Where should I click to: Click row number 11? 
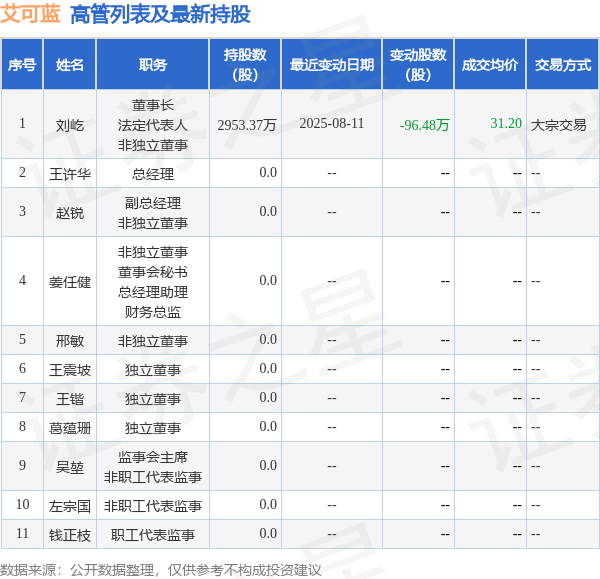22,533
